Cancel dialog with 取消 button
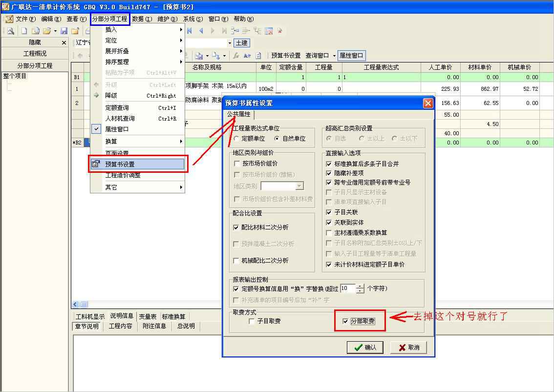Screen dimensions: 554x392 click(408, 348)
